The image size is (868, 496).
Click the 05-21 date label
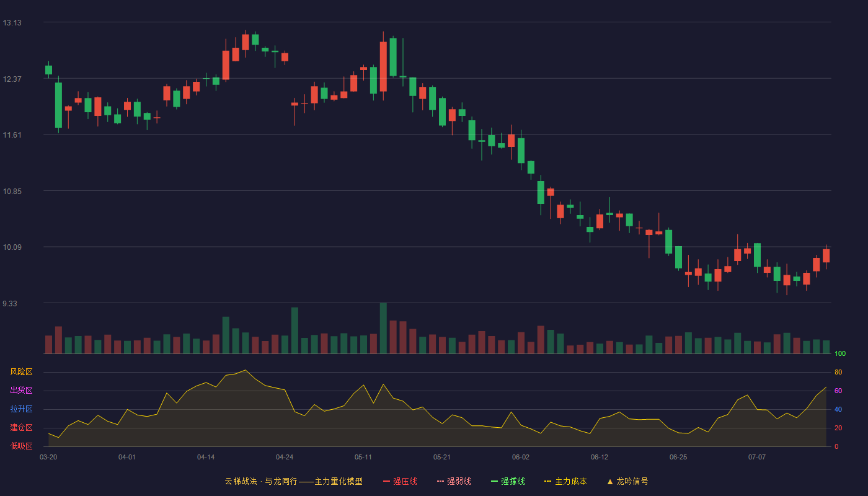point(442,457)
